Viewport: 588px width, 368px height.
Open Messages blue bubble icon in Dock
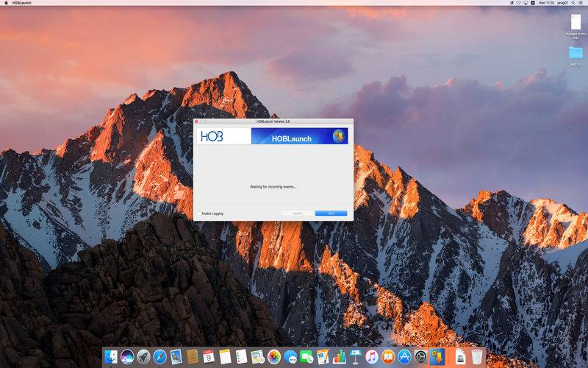290,357
